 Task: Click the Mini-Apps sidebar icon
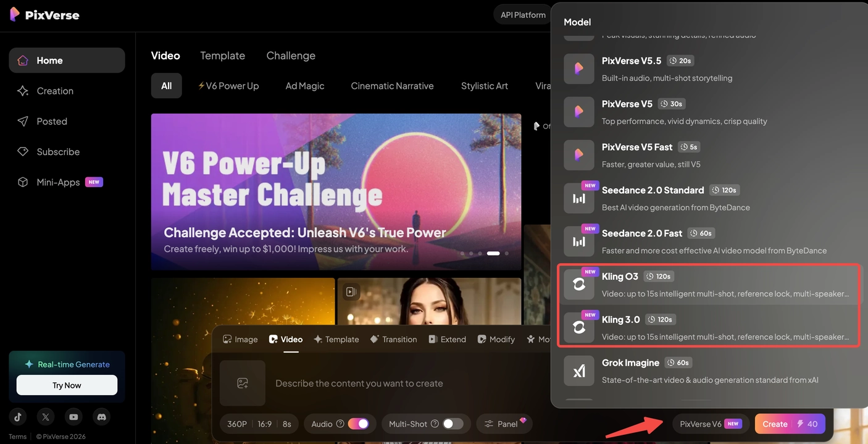(22, 182)
